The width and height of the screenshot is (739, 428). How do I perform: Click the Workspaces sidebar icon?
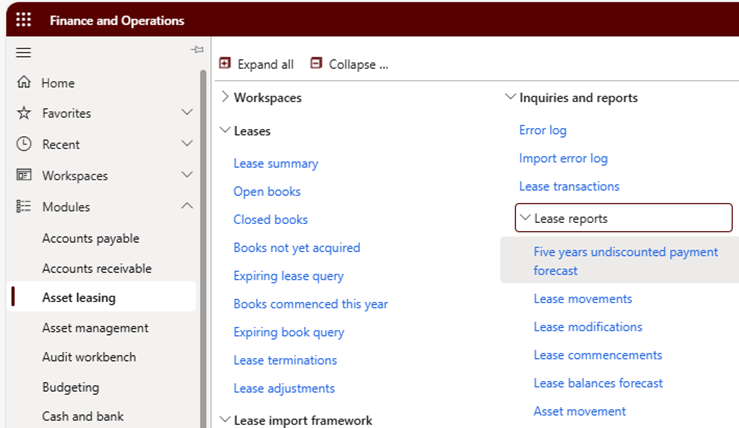coord(24,175)
